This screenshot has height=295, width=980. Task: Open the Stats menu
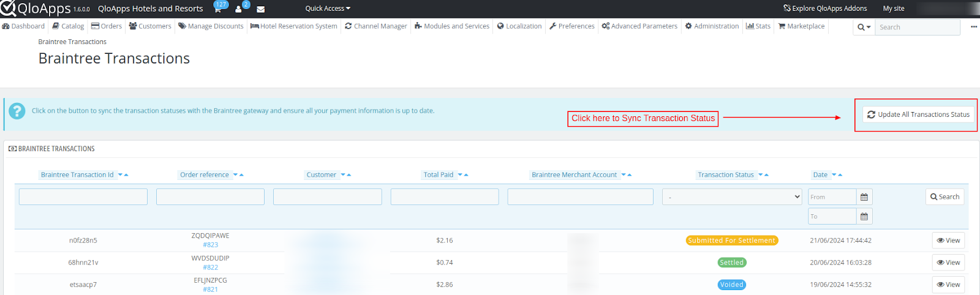click(x=758, y=26)
